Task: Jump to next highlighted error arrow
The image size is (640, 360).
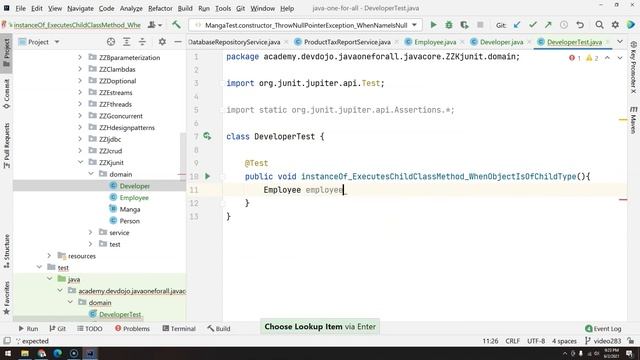Action: 620,58
